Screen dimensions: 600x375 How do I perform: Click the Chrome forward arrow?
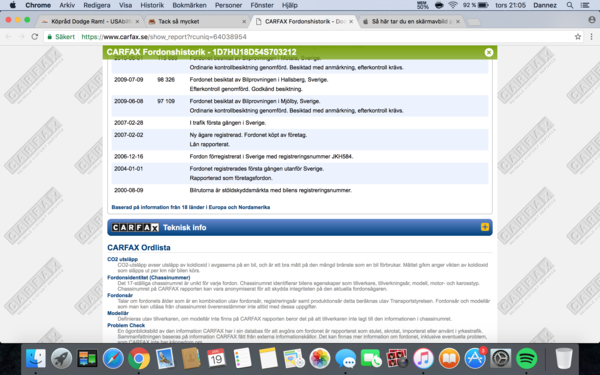[21, 37]
